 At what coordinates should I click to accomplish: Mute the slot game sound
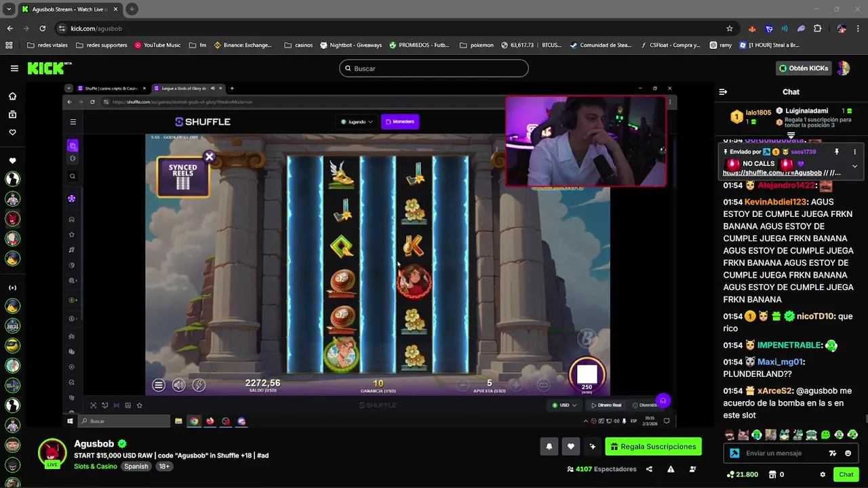coord(178,385)
